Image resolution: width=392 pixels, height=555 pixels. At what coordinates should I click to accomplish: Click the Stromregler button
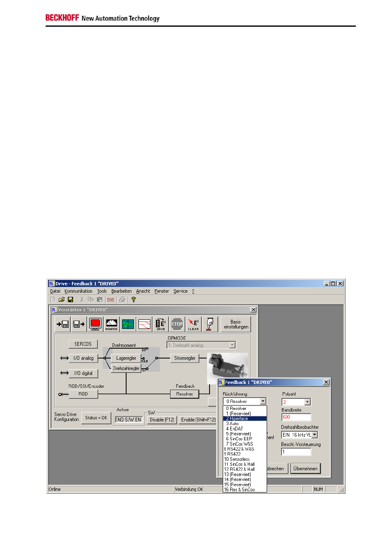pos(185,358)
